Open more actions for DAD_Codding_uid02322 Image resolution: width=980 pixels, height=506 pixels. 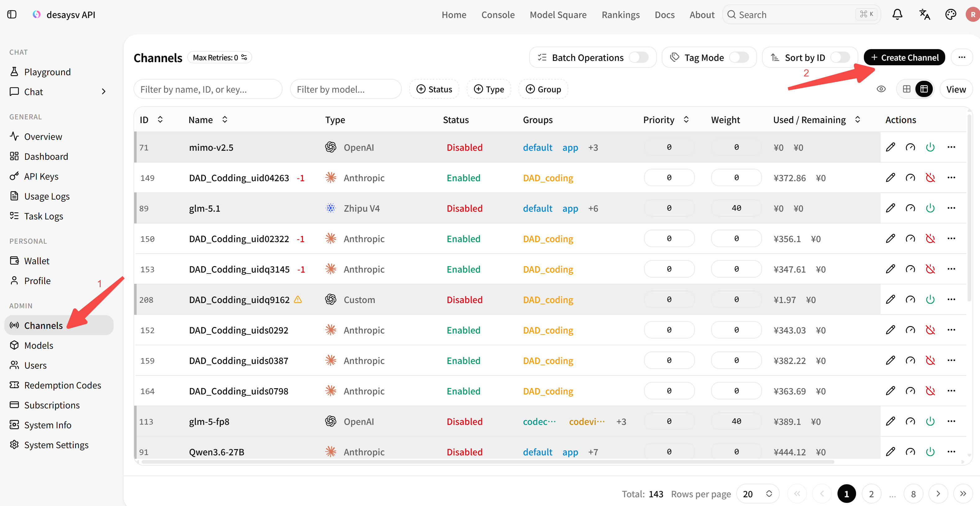point(951,238)
